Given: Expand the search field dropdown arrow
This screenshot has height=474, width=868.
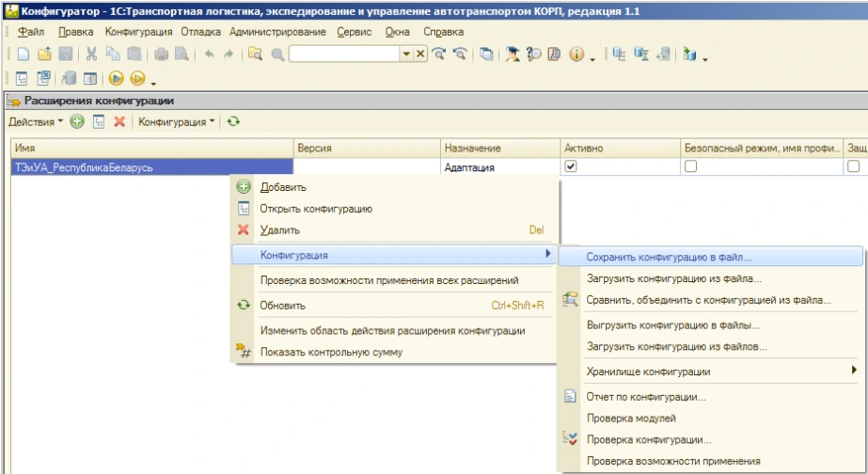Looking at the screenshot, I should click(406, 55).
